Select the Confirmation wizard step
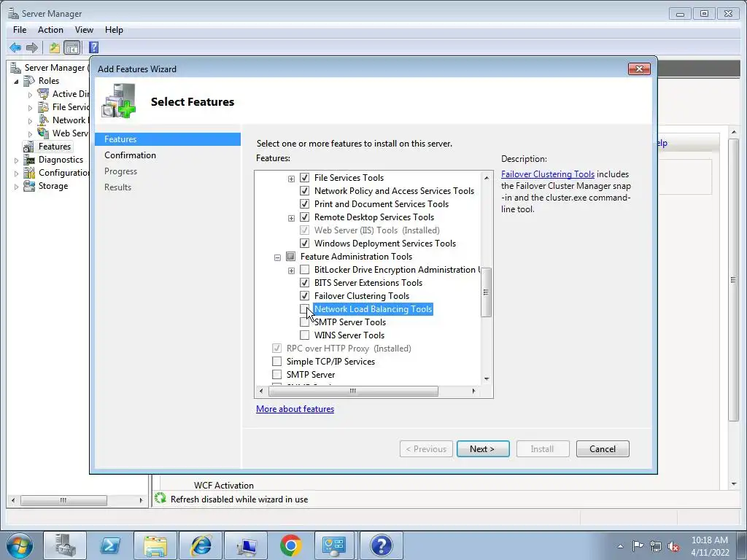This screenshot has width=747, height=560. [x=130, y=155]
